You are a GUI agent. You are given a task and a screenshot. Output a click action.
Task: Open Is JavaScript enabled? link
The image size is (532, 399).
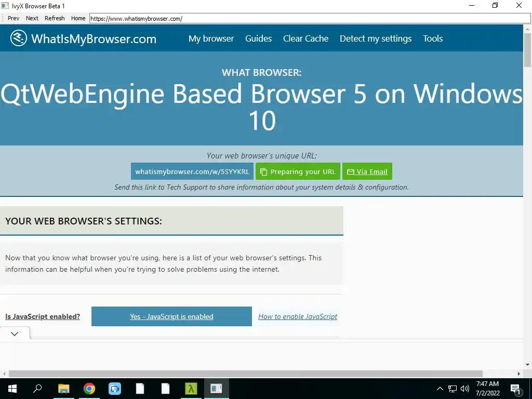tap(43, 316)
